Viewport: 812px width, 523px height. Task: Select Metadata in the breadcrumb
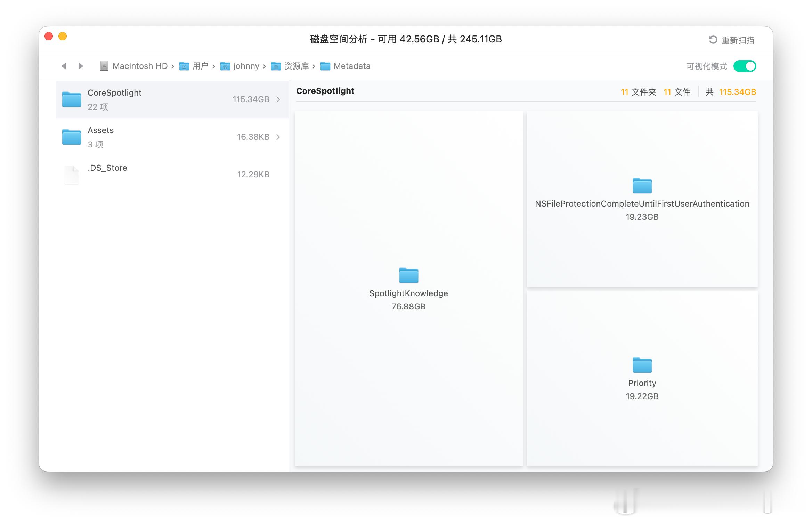tap(352, 66)
